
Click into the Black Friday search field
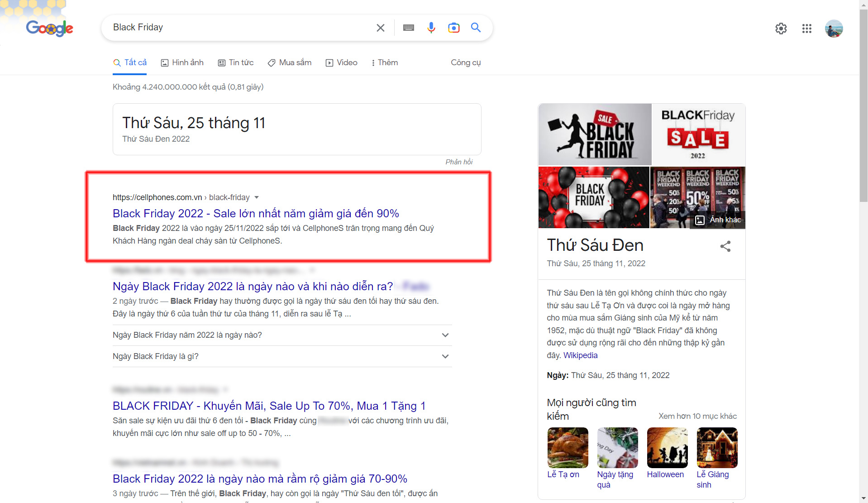240,28
